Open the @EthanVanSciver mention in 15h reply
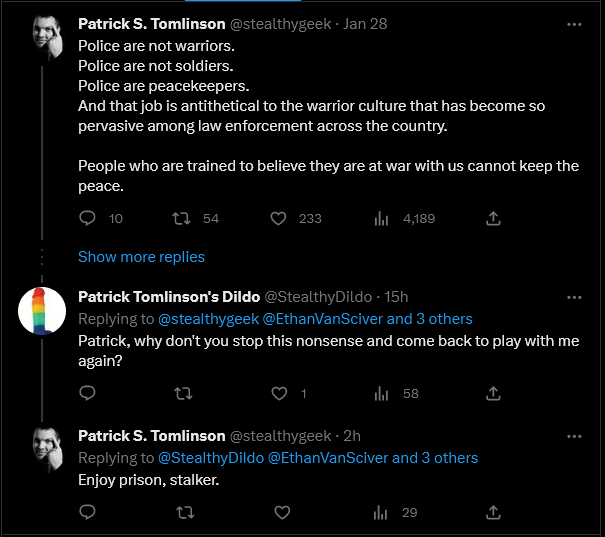This screenshot has height=537, width=605. pos(322,319)
